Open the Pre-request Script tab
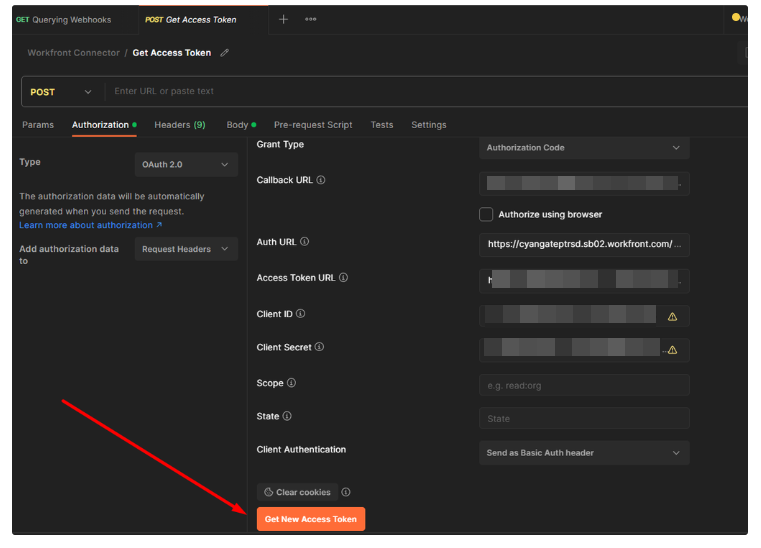Viewport: 761px width, 548px height. [313, 125]
